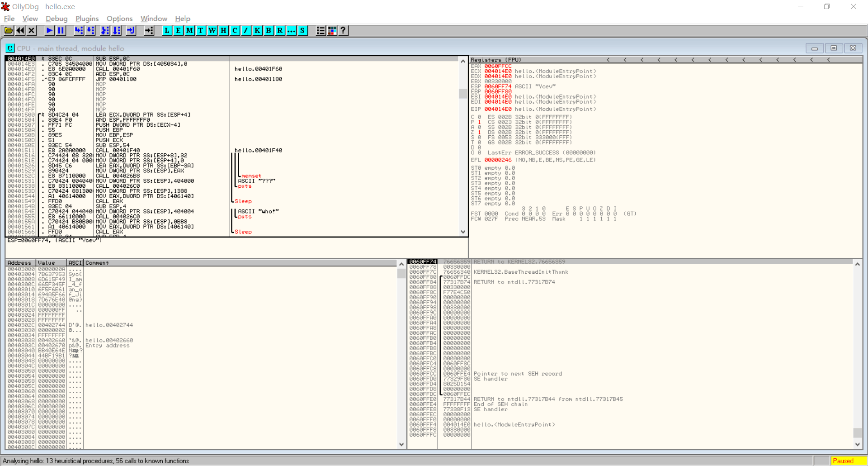Viewport: 868px width, 466px height.
Task: Show Executable modules with E button
Action: [x=178, y=30]
